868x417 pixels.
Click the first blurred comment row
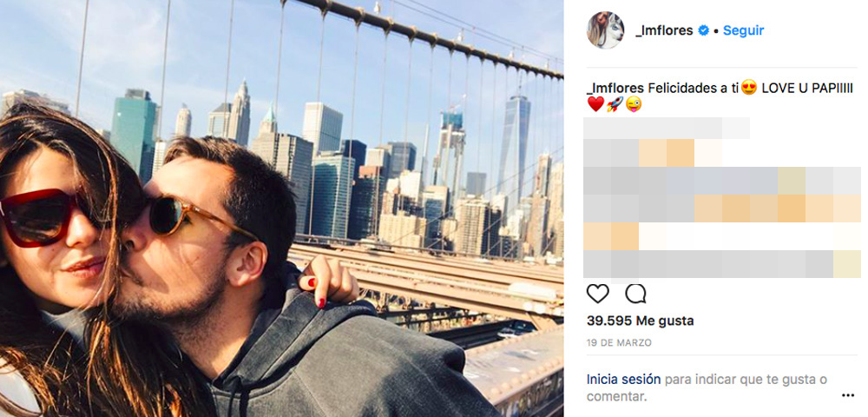pos(667,128)
